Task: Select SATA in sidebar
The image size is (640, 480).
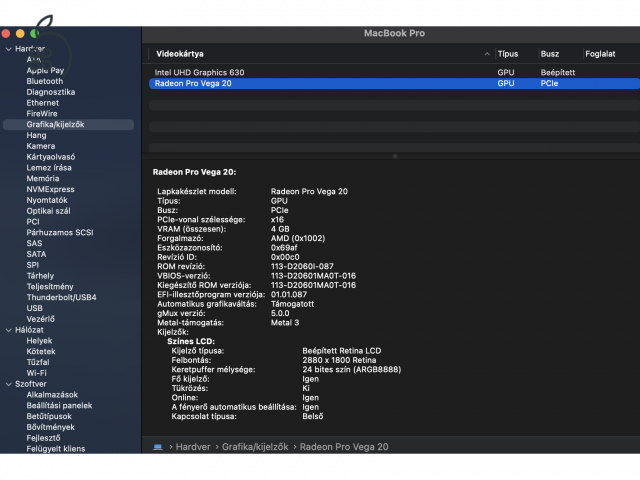Action: pos(36,254)
